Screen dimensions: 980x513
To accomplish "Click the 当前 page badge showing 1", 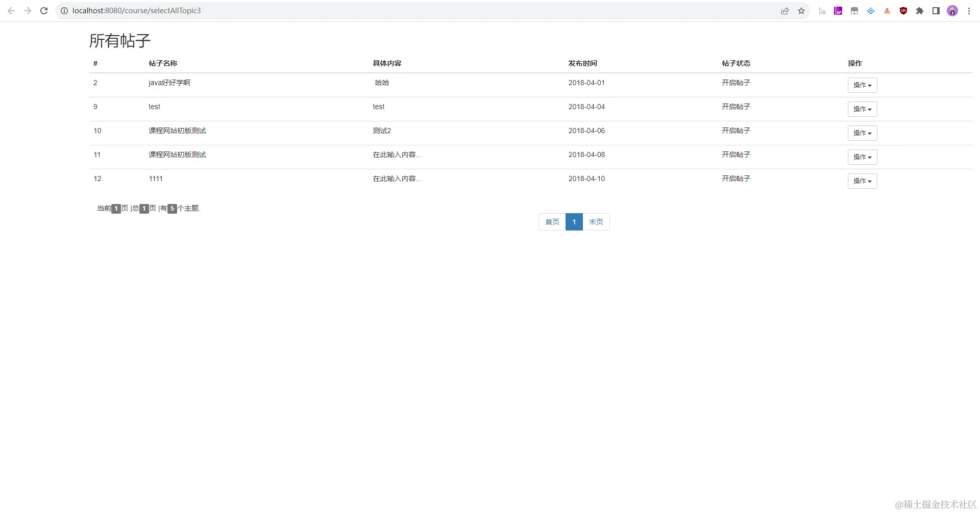I will 116,209.
